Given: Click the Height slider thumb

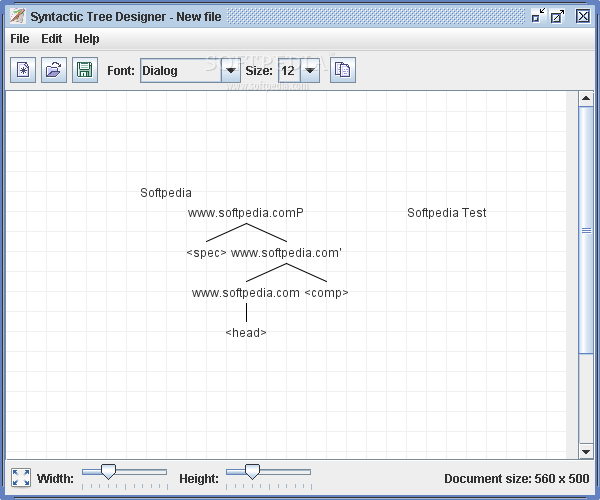Looking at the screenshot, I should [x=252, y=472].
